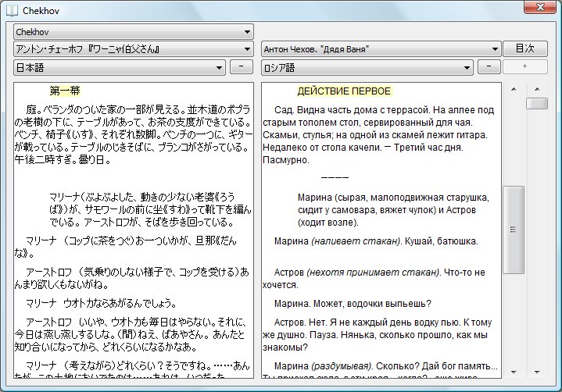Click the paragraph starting Марина (сырая, малоподвижная
The height and width of the screenshot is (392, 562).
tap(393, 210)
